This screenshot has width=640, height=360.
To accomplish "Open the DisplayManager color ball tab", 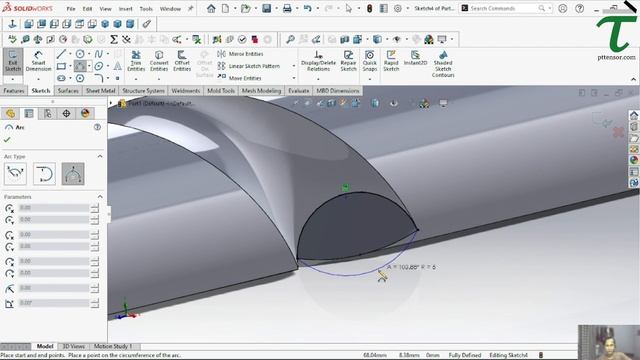I will tap(85, 113).
